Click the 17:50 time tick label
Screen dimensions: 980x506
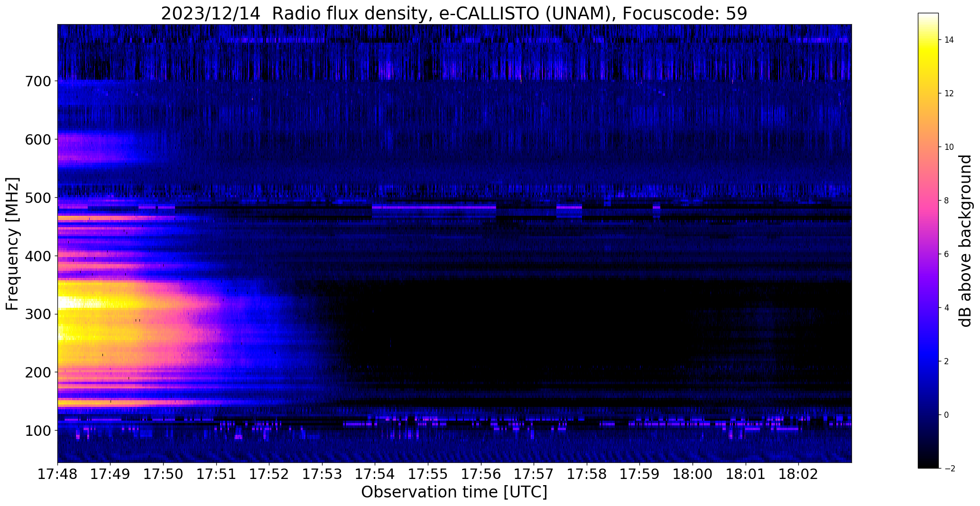point(164,475)
